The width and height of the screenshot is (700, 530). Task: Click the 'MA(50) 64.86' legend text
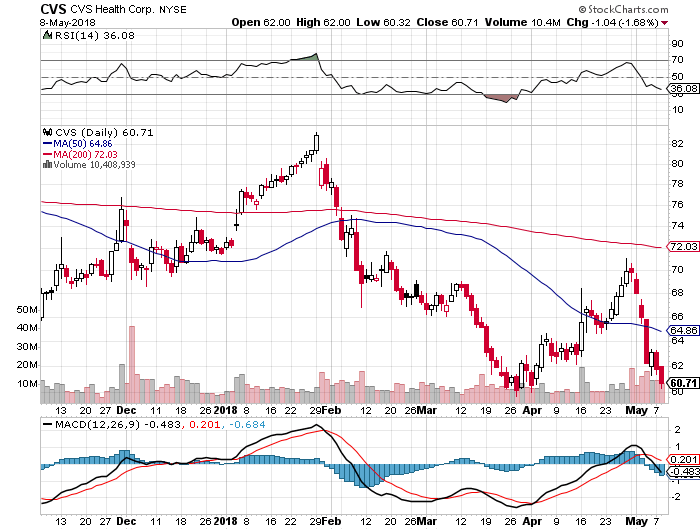83,144
